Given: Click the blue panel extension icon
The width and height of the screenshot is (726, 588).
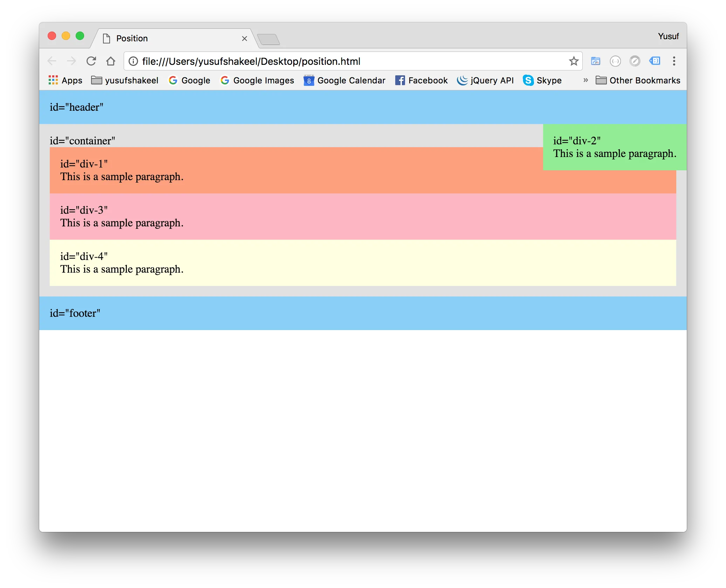Looking at the screenshot, I should tap(655, 61).
